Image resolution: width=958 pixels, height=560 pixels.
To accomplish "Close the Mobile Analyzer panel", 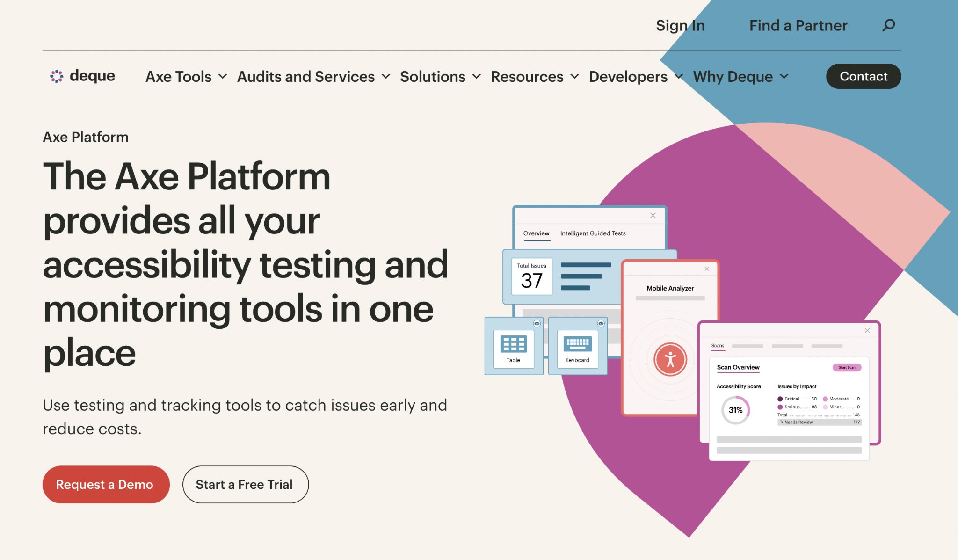I will coord(707,269).
